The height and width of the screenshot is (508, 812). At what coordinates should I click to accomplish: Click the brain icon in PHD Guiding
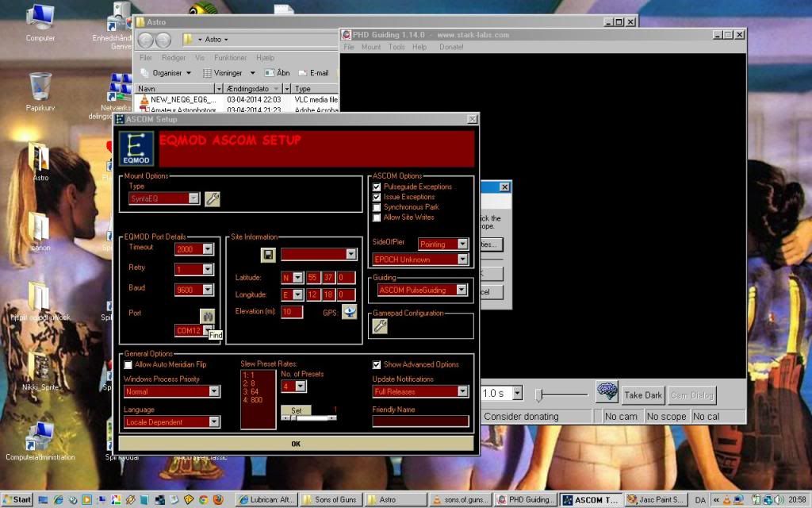[607, 391]
